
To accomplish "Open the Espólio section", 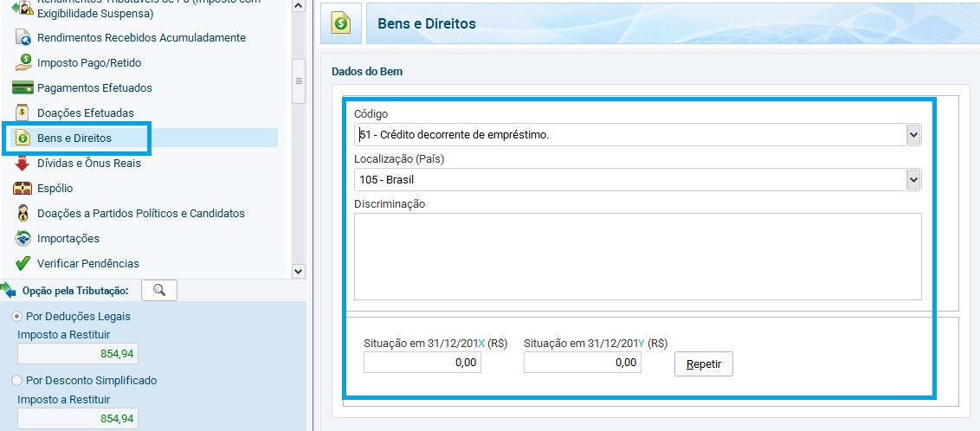I will point(55,188).
